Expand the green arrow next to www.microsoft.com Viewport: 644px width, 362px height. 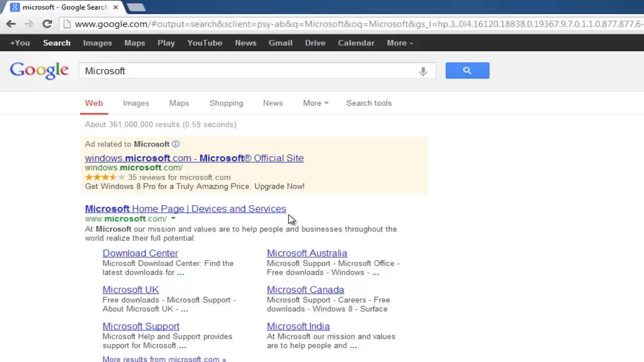tap(173, 219)
